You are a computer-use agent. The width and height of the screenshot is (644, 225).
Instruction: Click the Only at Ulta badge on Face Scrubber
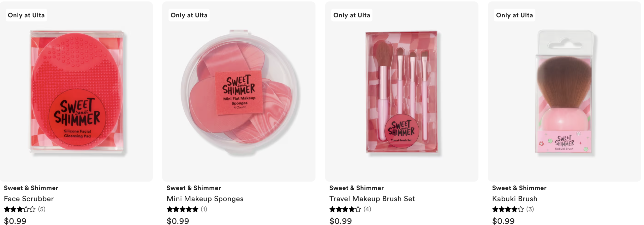[x=26, y=15]
